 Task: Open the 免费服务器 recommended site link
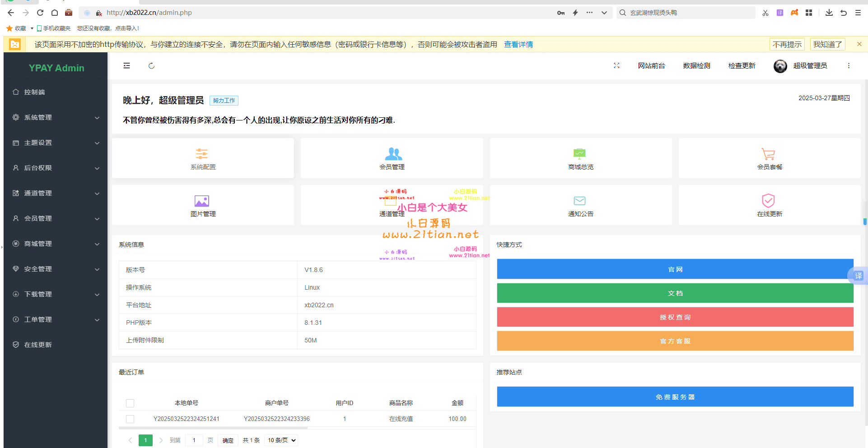point(675,397)
